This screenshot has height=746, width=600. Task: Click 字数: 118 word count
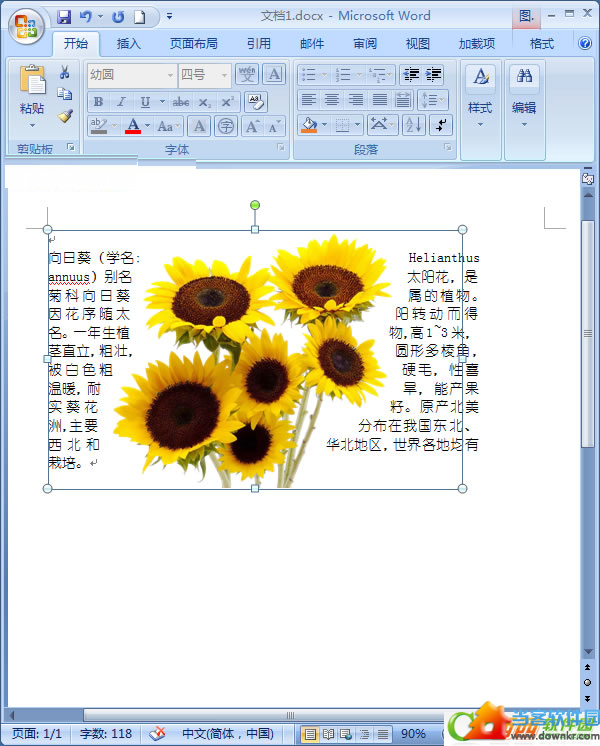click(x=106, y=734)
